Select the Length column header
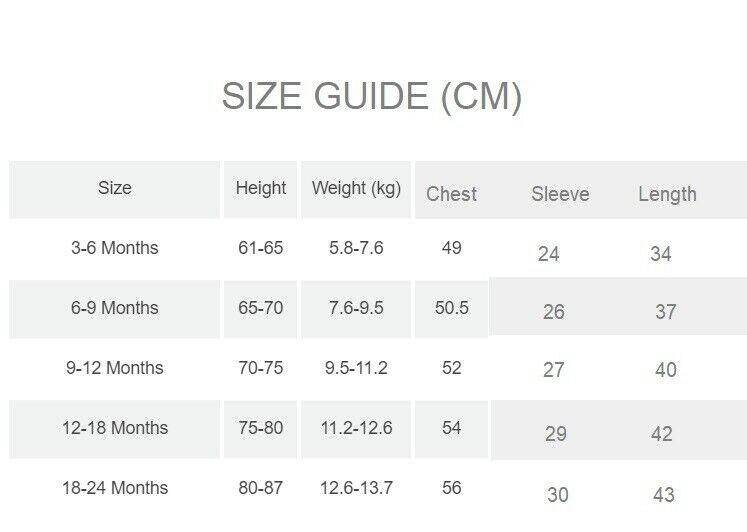The height and width of the screenshot is (532, 747). point(667,194)
